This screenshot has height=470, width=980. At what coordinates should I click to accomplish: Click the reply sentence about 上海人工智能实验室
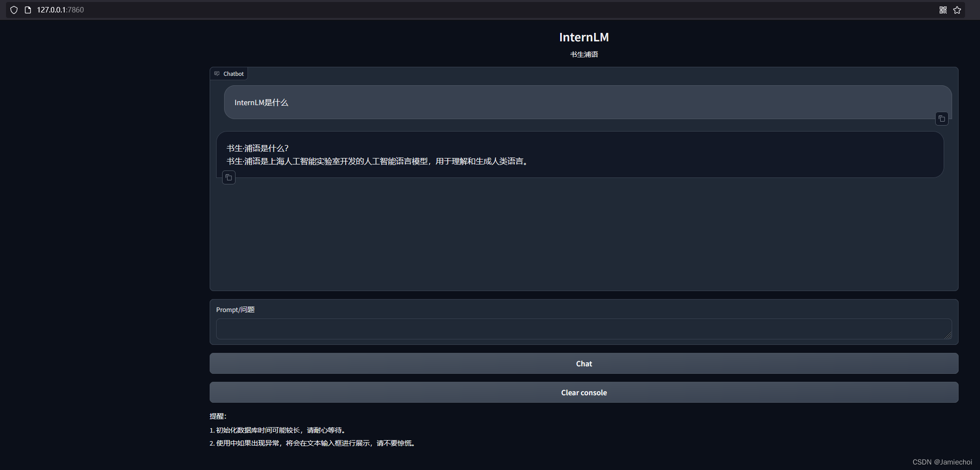378,161
